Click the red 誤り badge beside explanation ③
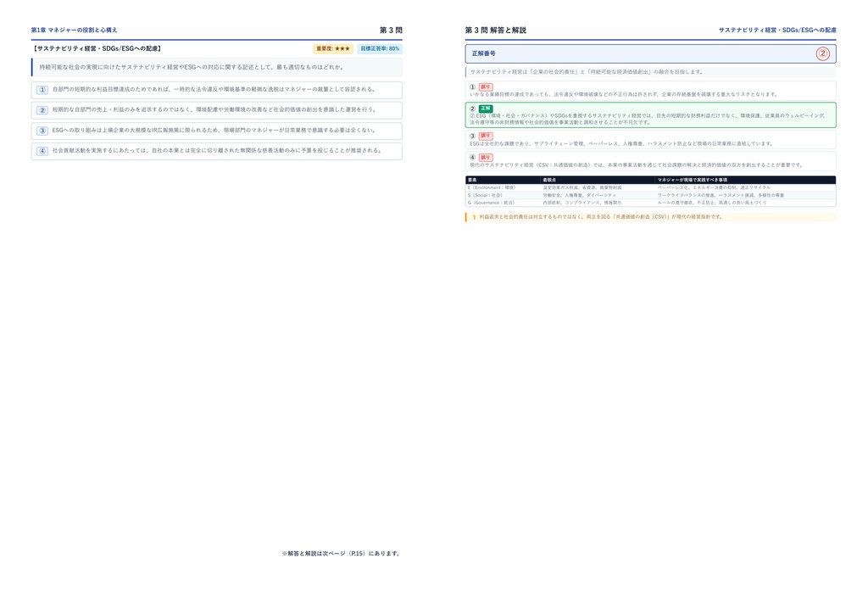 (x=486, y=136)
